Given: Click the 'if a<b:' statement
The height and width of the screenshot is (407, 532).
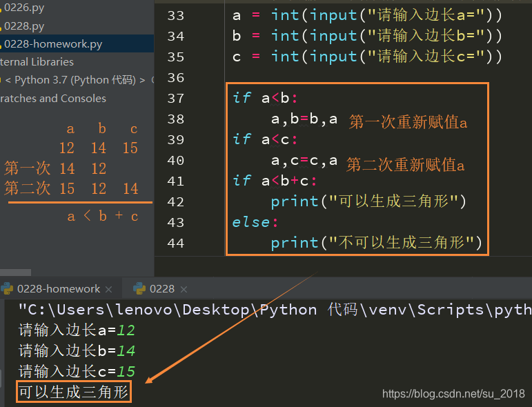Looking at the screenshot, I should click(x=265, y=99).
